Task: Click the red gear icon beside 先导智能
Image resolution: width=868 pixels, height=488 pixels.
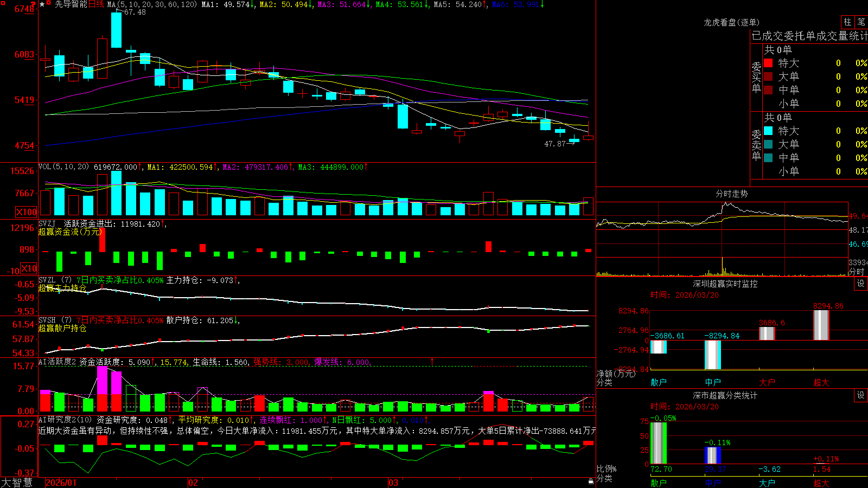Action: tap(48, 3)
